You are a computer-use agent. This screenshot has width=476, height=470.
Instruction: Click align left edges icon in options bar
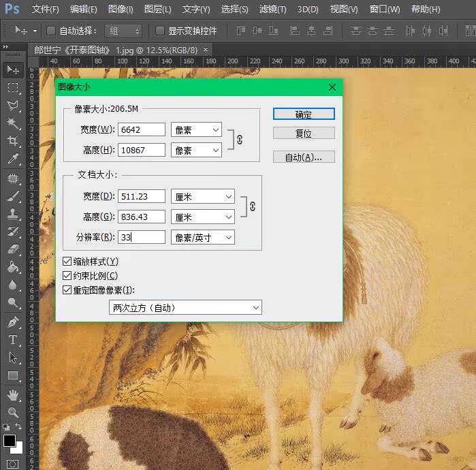[294, 31]
